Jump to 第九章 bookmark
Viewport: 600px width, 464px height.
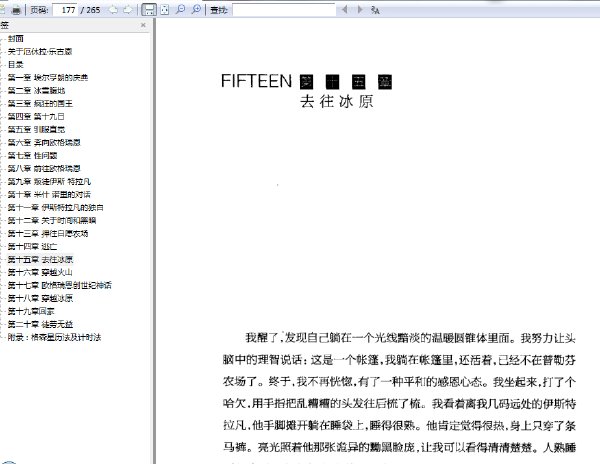[49, 182]
